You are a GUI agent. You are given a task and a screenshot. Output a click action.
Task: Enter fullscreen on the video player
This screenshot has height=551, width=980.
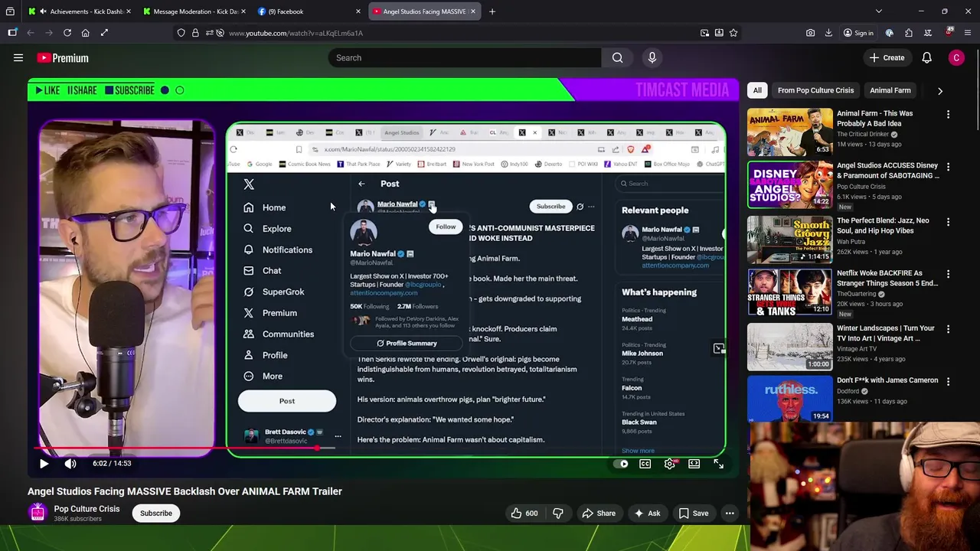coord(718,463)
